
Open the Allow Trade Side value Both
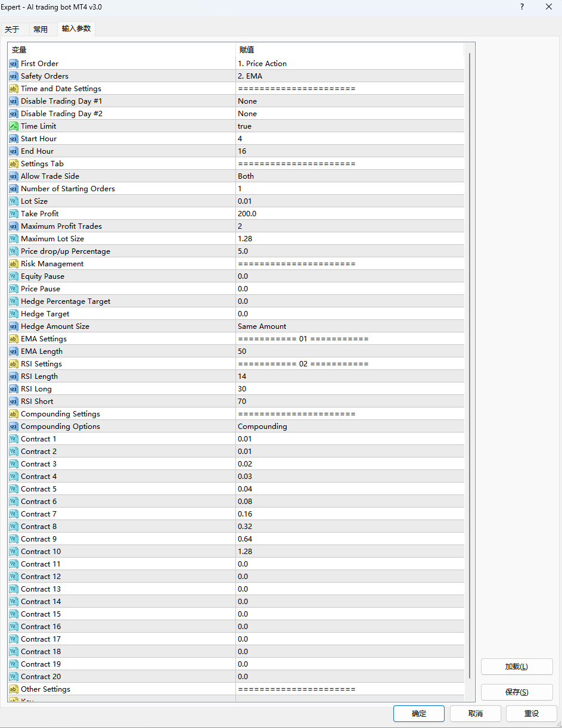(246, 176)
